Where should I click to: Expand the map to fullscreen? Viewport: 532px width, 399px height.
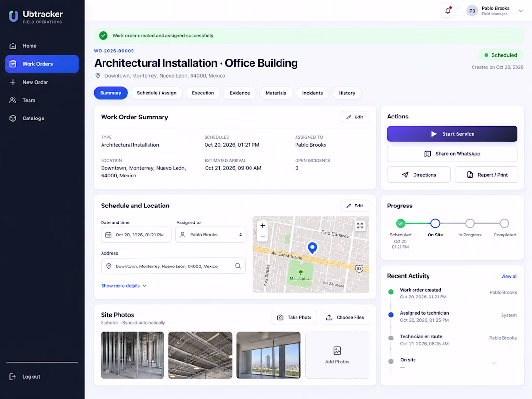(360, 226)
